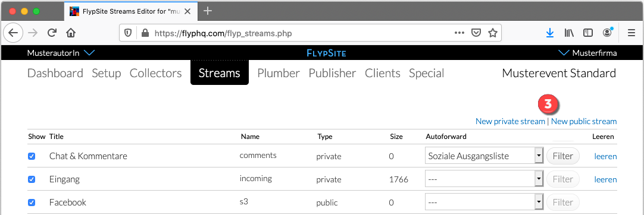
Task: Create a new private stream
Action: [x=510, y=121]
